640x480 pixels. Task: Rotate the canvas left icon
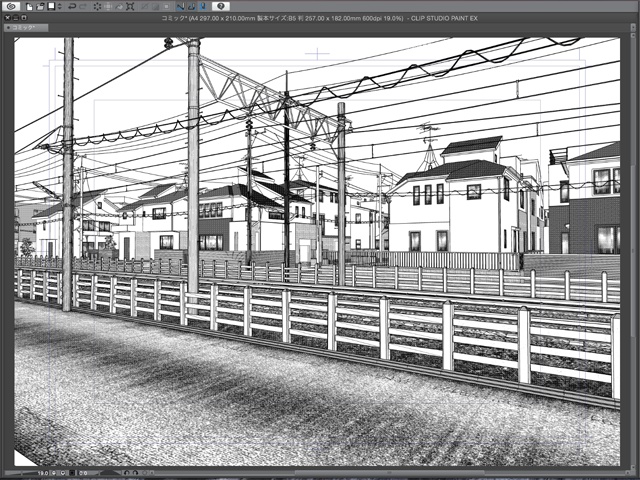tap(127, 473)
